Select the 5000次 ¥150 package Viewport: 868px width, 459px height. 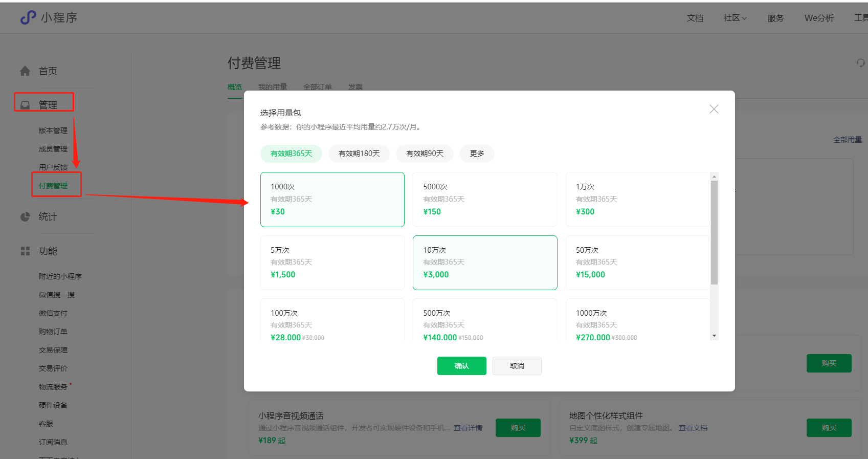click(x=484, y=199)
